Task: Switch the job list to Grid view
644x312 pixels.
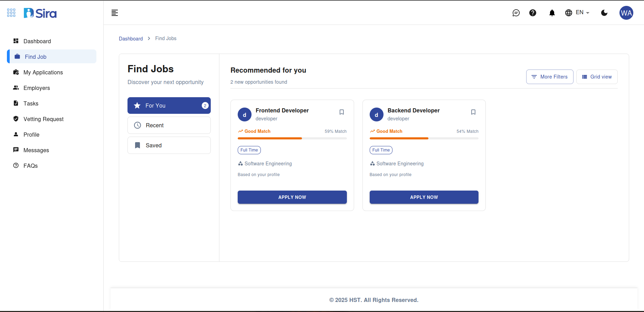Action: (597, 77)
